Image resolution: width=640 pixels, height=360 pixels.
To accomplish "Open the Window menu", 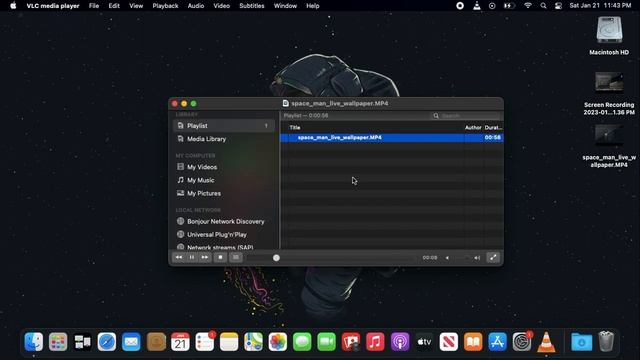I will [285, 6].
